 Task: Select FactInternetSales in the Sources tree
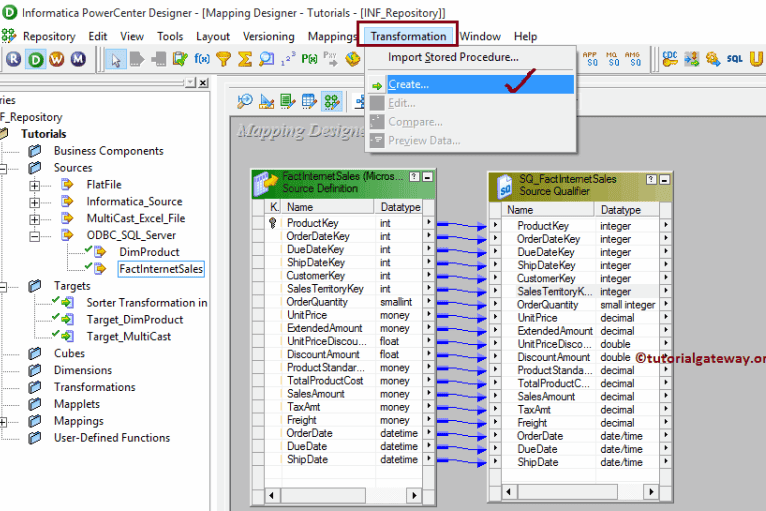161,269
